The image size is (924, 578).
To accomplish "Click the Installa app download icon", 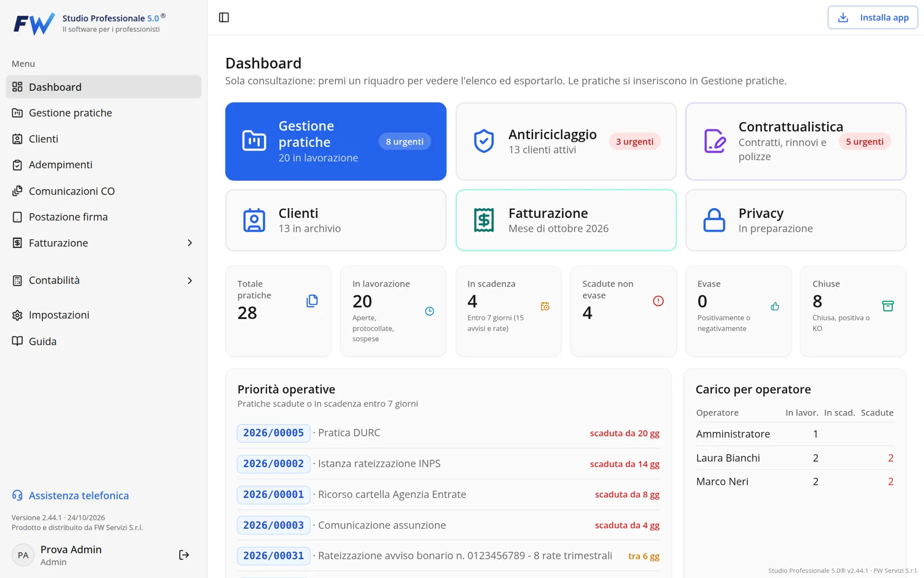I will (843, 17).
